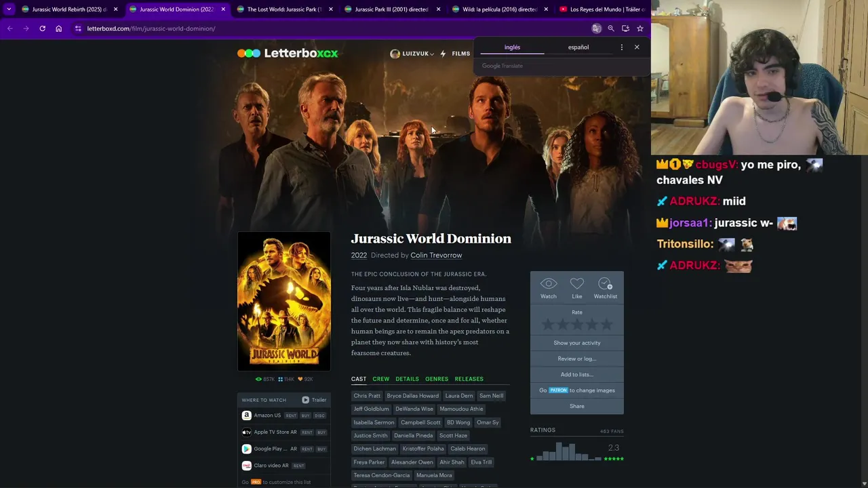Click Bryce Dallas Howard cast member
This screenshot has width=868, height=488.
413,396
